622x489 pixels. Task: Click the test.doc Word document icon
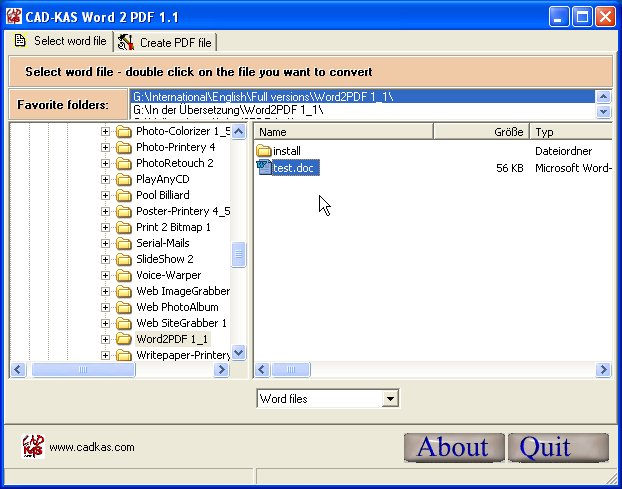point(264,168)
